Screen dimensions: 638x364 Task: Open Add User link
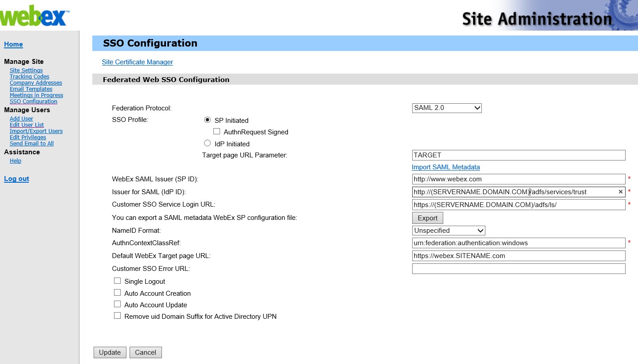click(x=21, y=119)
